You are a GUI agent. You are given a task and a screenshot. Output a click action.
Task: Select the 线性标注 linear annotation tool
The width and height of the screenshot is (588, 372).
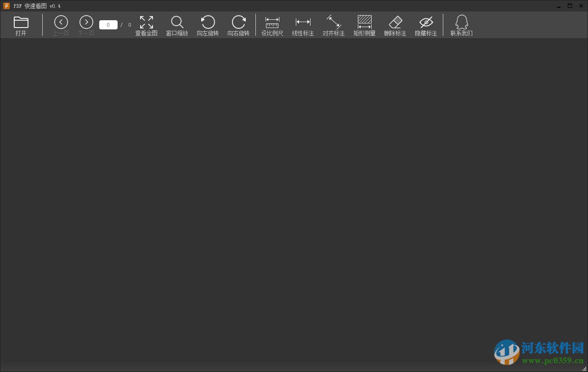(303, 25)
